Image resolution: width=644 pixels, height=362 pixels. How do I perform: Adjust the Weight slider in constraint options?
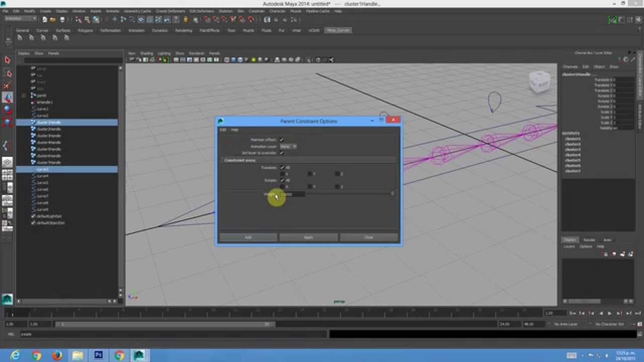pyautogui.click(x=350, y=194)
